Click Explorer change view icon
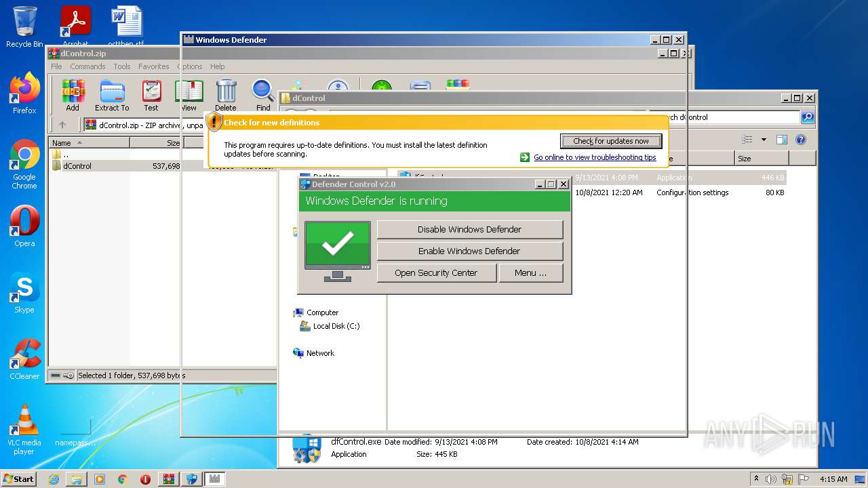The image size is (868, 488). [747, 140]
